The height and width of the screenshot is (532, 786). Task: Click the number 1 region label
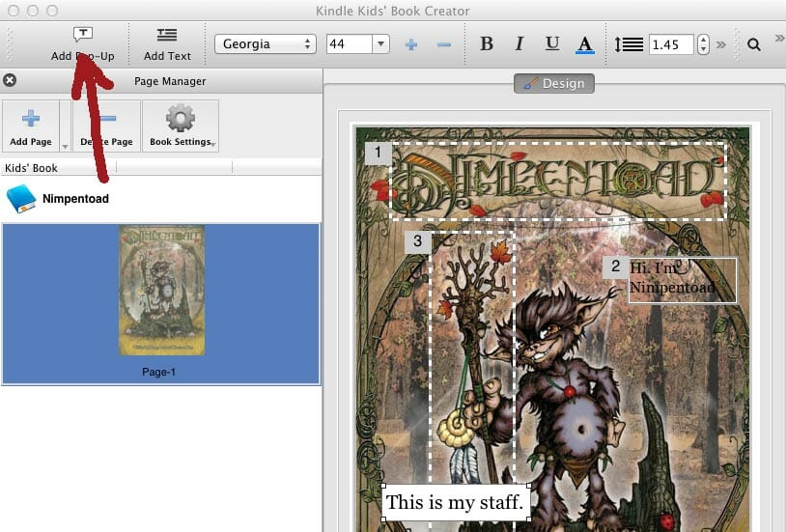pyautogui.click(x=378, y=153)
